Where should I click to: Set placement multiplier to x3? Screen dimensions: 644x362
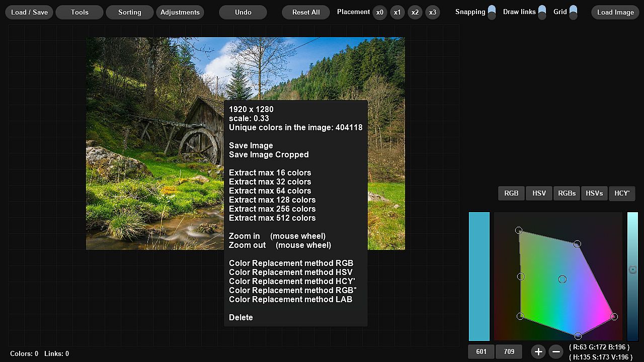pos(432,12)
